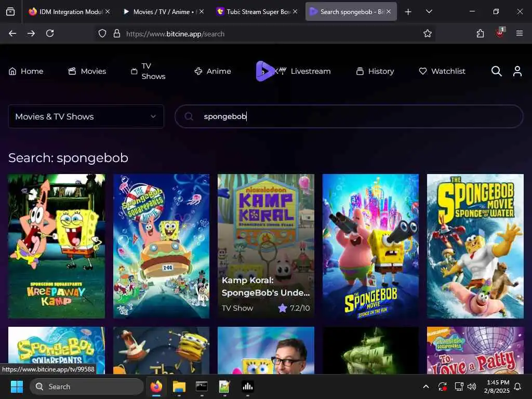Open viewing History

pyautogui.click(x=375, y=71)
